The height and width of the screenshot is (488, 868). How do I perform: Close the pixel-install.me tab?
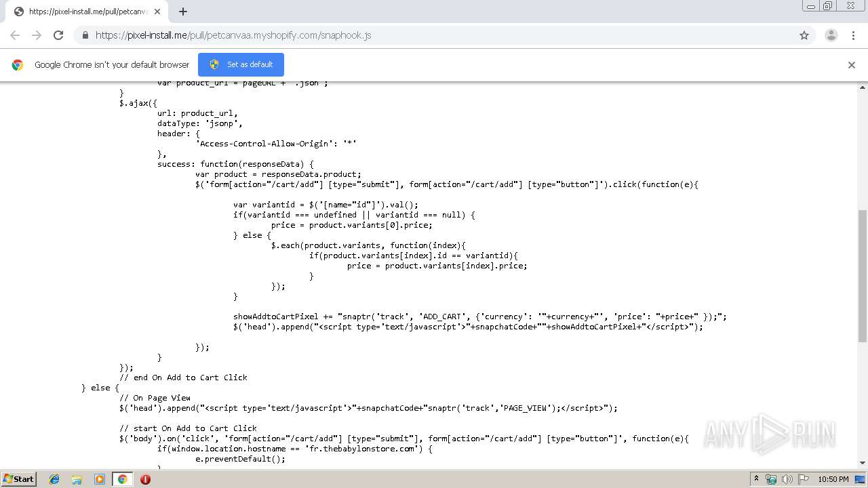[x=158, y=12]
